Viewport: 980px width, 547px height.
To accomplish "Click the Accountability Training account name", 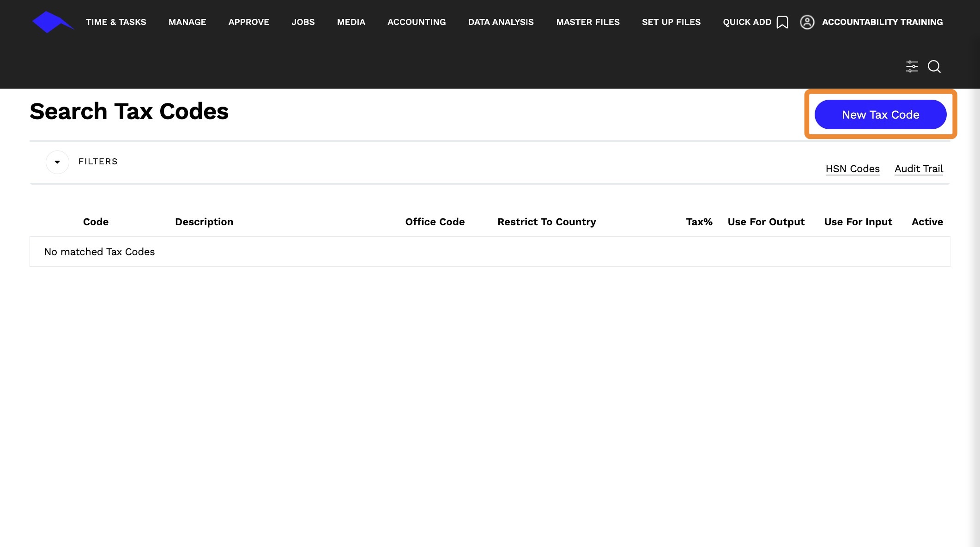I will point(882,22).
